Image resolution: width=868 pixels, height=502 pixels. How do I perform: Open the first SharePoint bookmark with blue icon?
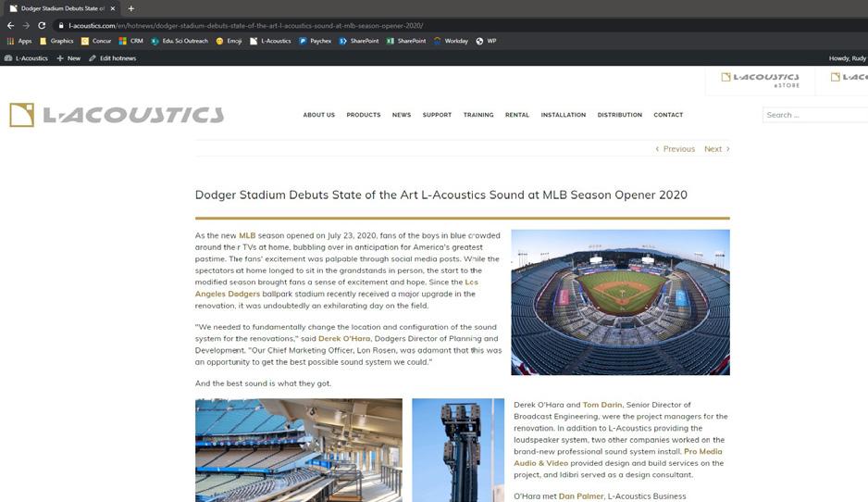359,41
